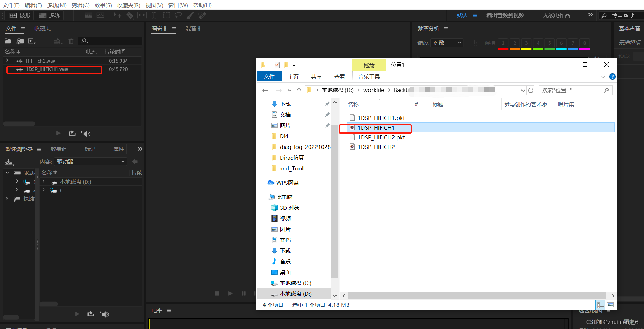Select the Lasso Selection tool
The height and width of the screenshot is (329, 644).
[178, 15]
